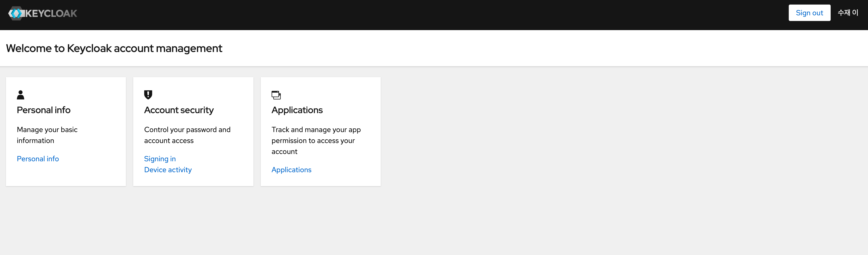The image size is (868, 255).
Task: Open the Applications link
Action: [x=291, y=170]
